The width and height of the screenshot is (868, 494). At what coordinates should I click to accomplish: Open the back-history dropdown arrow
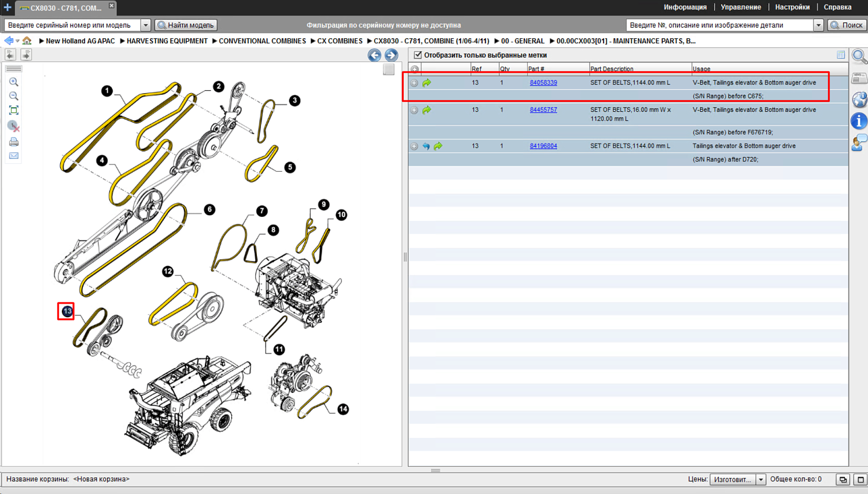coord(17,41)
